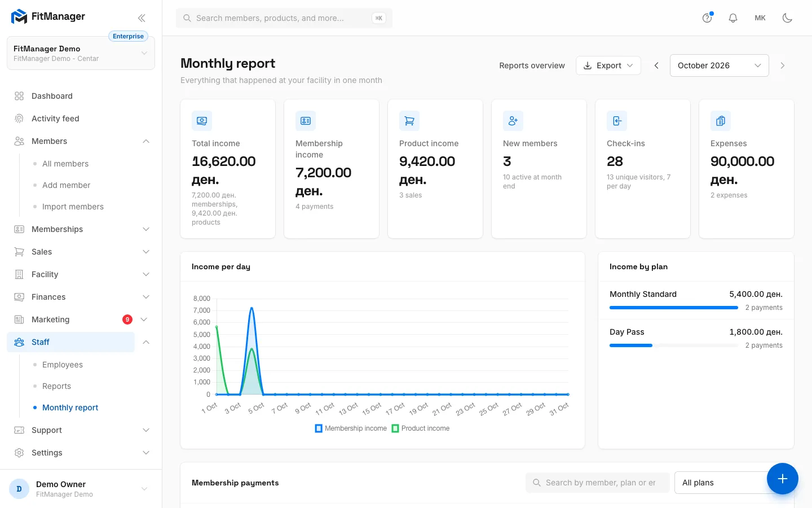
Task: Click the Support ticket icon
Action: click(19, 430)
